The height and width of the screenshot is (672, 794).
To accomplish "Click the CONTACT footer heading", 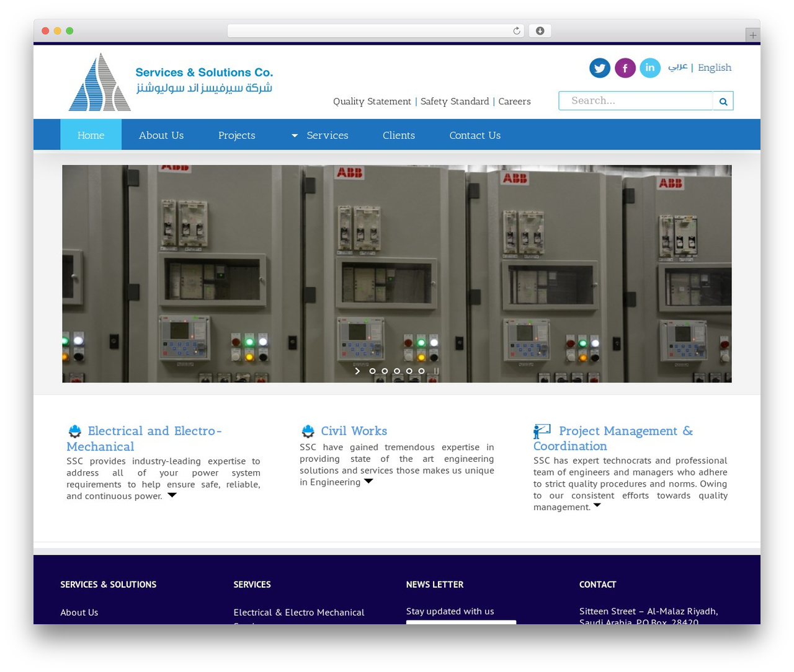I will click(597, 585).
